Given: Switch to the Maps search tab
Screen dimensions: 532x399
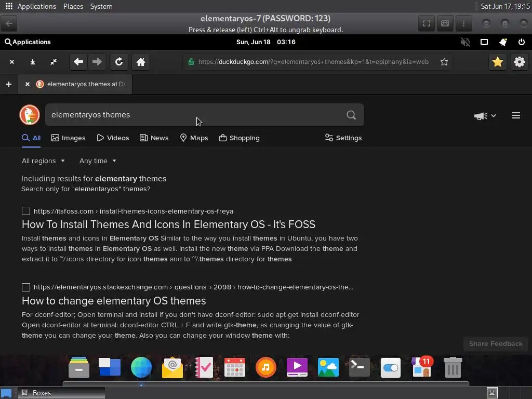Looking at the screenshot, I should [x=194, y=138].
